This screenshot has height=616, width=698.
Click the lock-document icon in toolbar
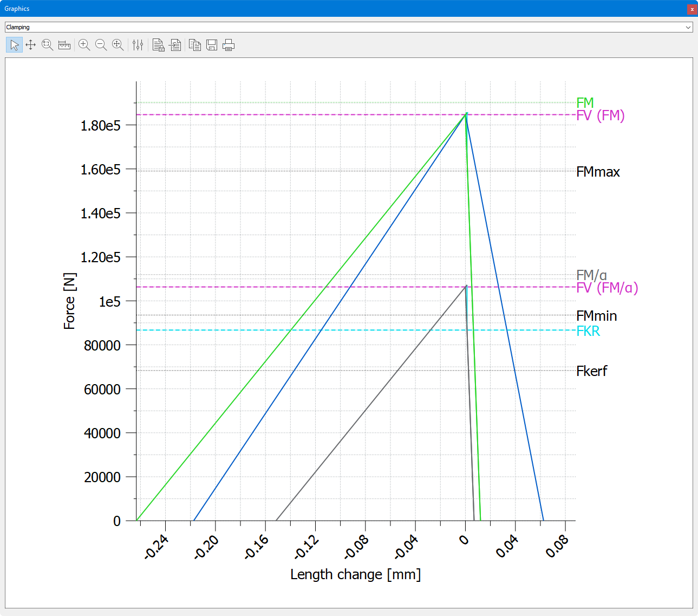tap(158, 45)
